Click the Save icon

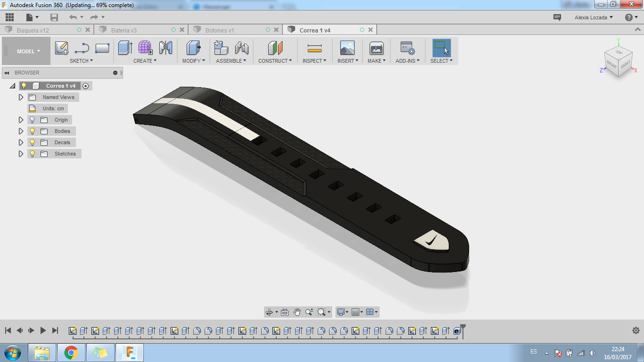(54, 17)
